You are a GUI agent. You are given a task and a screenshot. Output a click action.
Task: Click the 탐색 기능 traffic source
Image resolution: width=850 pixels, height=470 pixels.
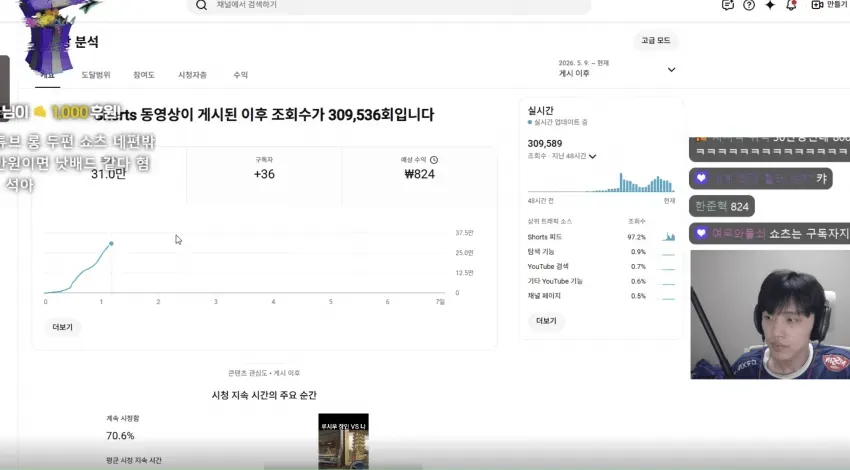(601, 252)
